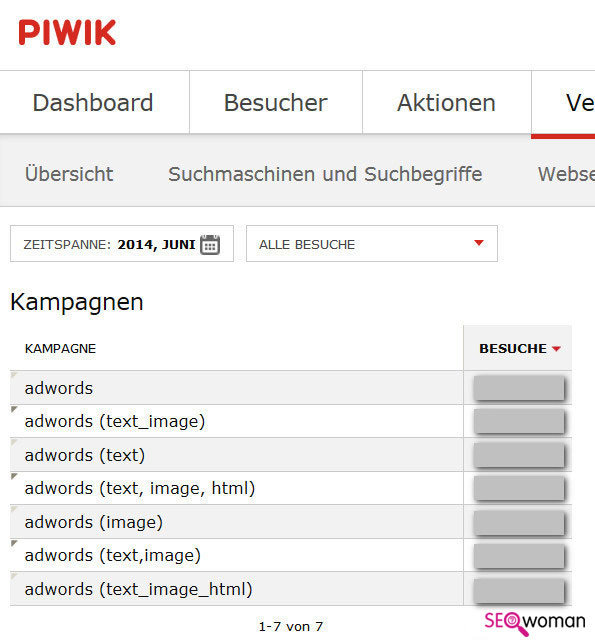Screen dimensions: 595x640
Task: Click the corner marker on adwords (text_image) row
Action: click(14, 409)
